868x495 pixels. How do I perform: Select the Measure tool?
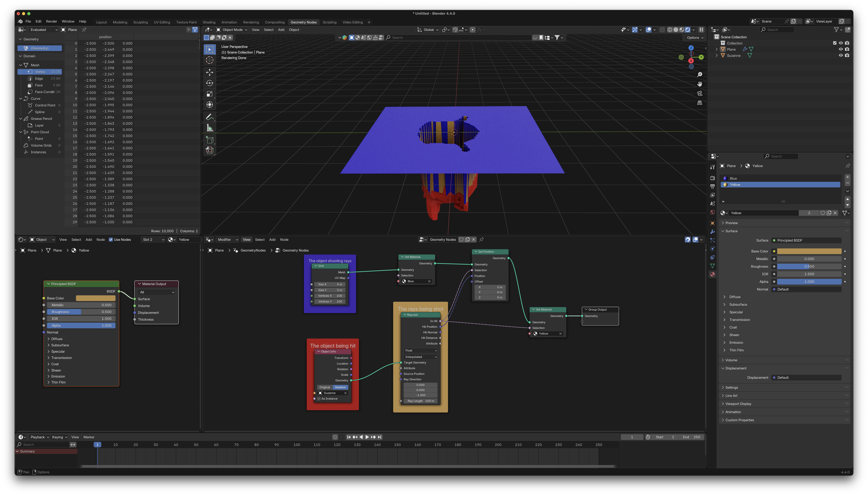tap(210, 128)
